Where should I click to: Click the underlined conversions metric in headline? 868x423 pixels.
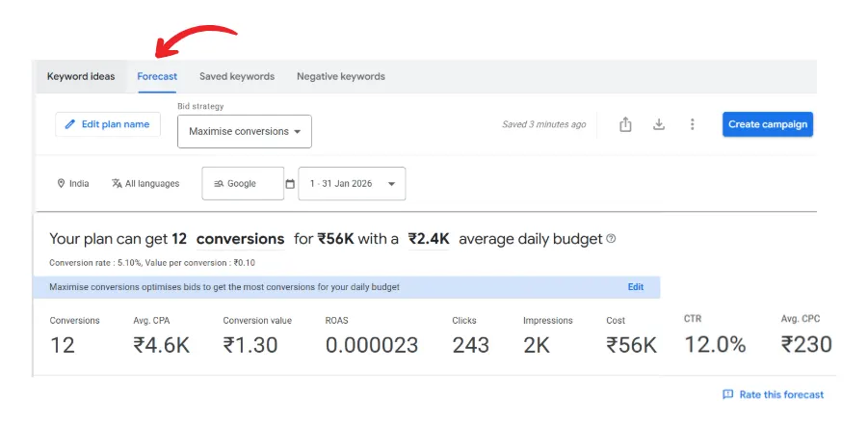coord(240,239)
